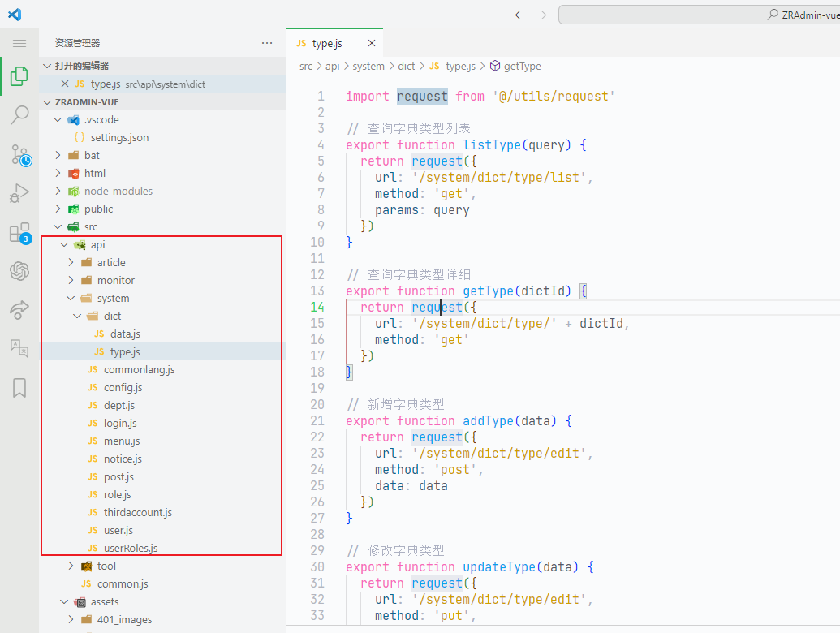This screenshot has width=840, height=633.
Task: Open data.js in the file tree
Action: click(x=125, y=334)
